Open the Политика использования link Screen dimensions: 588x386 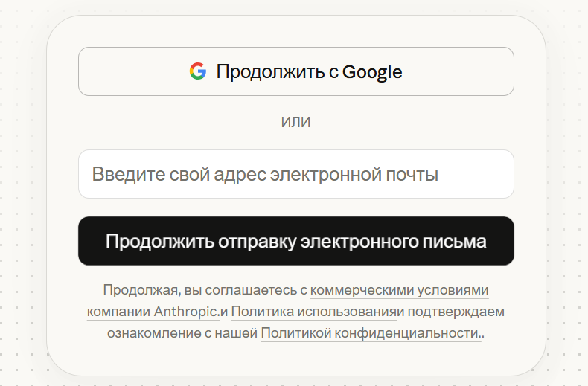(x=314, y=312)
